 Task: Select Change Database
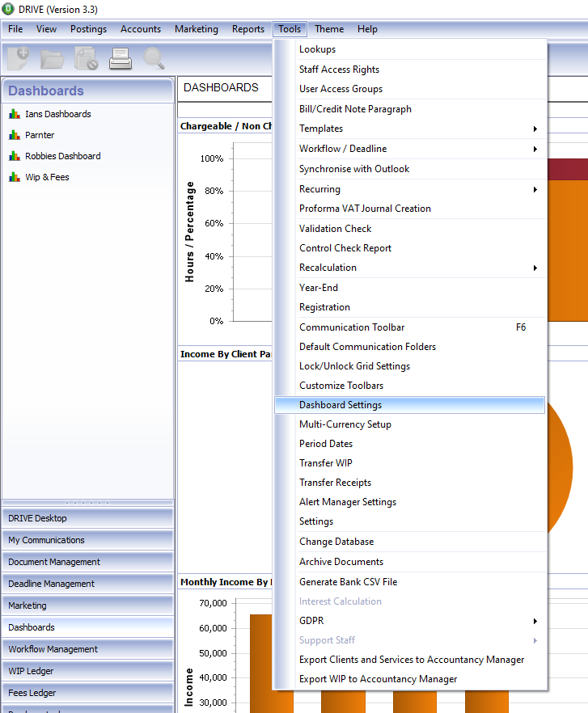(409, 542)
